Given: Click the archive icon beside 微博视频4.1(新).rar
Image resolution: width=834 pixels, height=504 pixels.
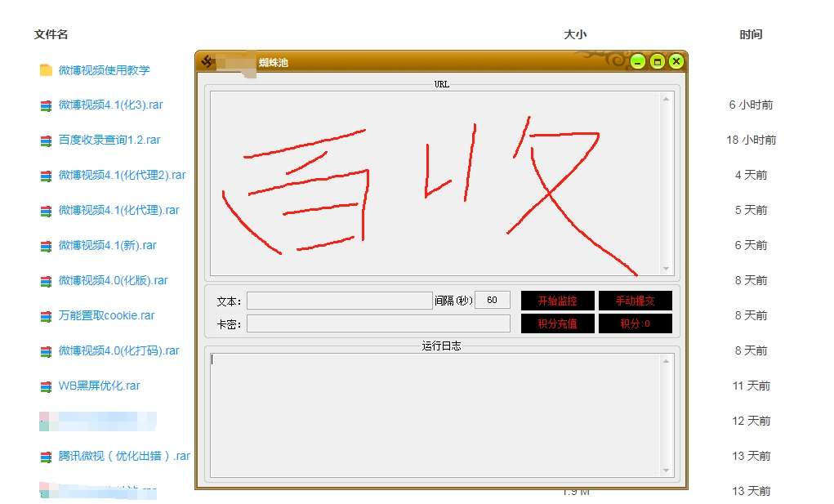Looking at the screenshot, I should coord(46,246).
